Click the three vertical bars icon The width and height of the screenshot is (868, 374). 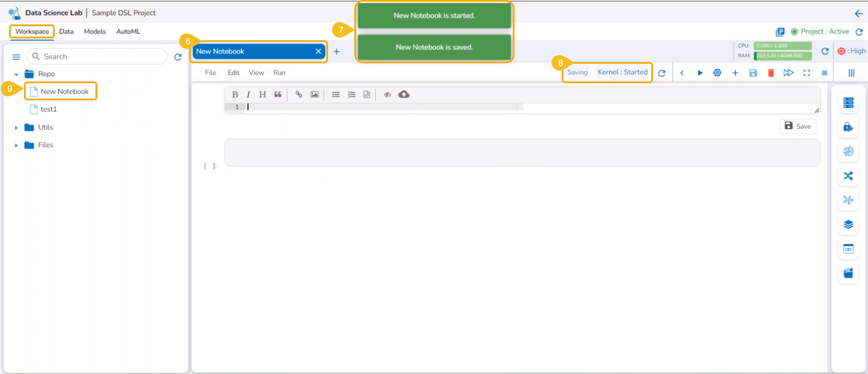851,73
